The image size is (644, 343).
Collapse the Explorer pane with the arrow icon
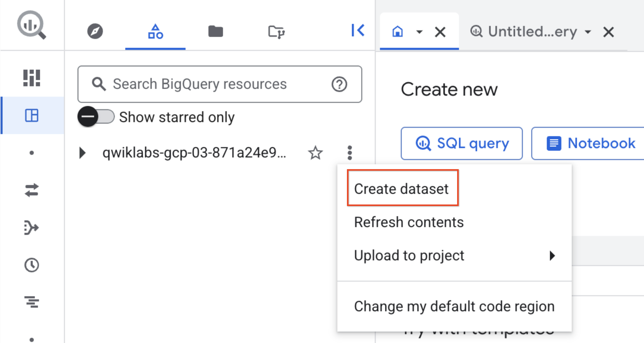coord(358,30)
